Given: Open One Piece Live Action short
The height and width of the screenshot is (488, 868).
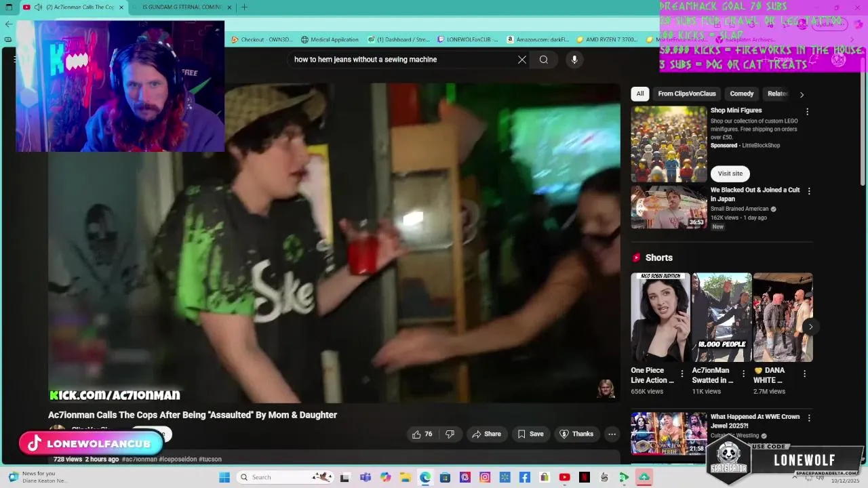Looking at the screenshot, I should pyautogui.click(x=660, y=317).
